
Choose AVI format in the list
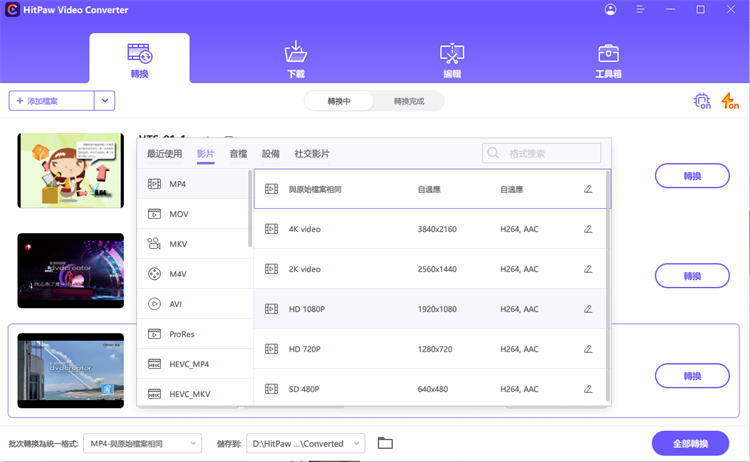[x=193, y=304]
